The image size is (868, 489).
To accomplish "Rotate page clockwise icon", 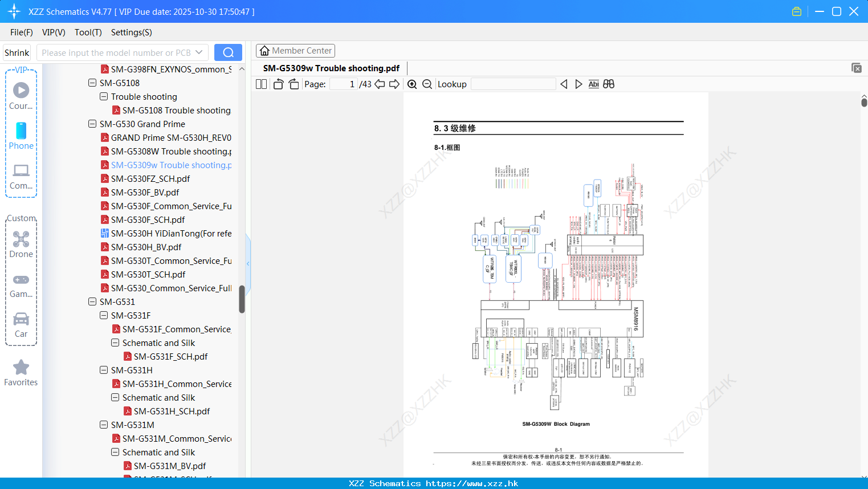I will pos(294,84).
